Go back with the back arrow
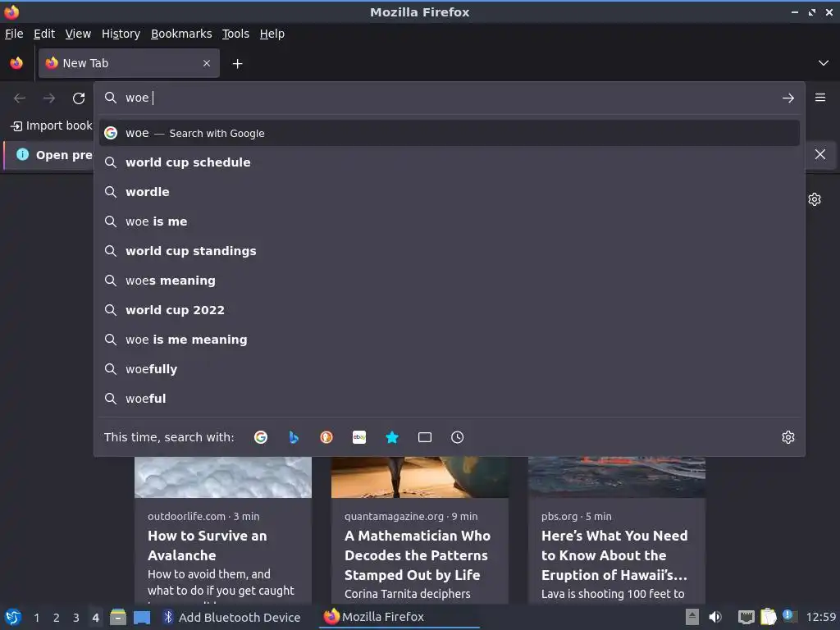The height and width of the screenshot is (630, 840). pyautogui.click(x=20, y=98)
